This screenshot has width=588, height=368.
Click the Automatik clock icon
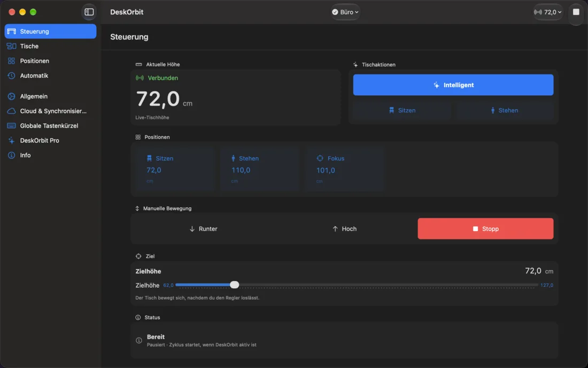(12, 75)
